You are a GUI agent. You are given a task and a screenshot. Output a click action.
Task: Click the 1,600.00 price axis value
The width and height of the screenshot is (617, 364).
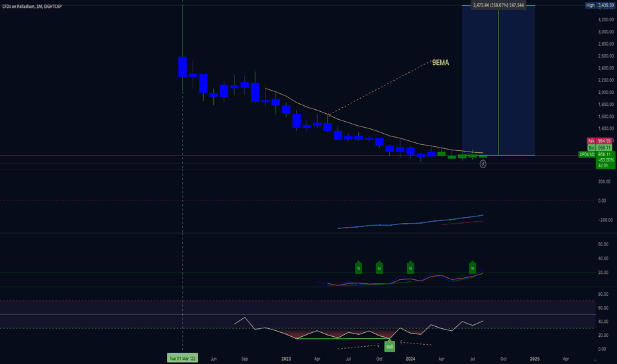pyautogui.click(x=606, y=116)
